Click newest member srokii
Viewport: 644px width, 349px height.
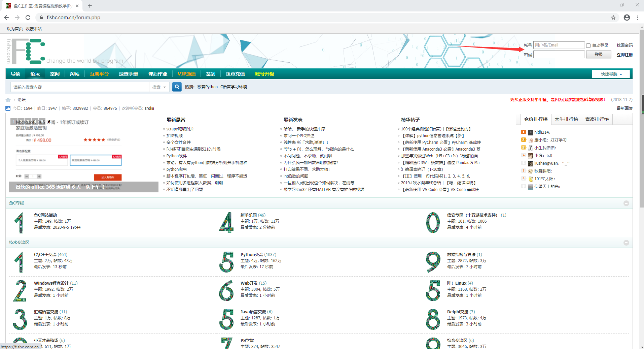[149, 108]
